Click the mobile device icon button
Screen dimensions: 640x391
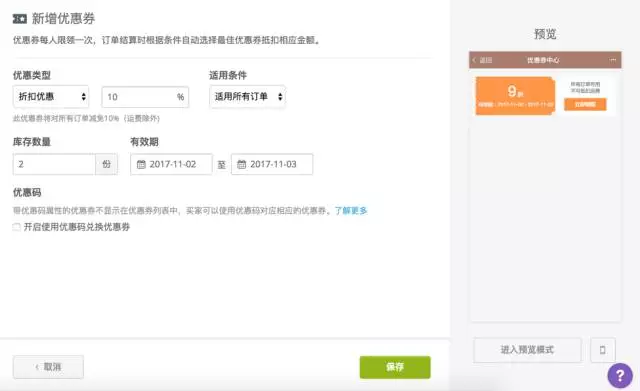pyautogui.click(x=602, y=350)
